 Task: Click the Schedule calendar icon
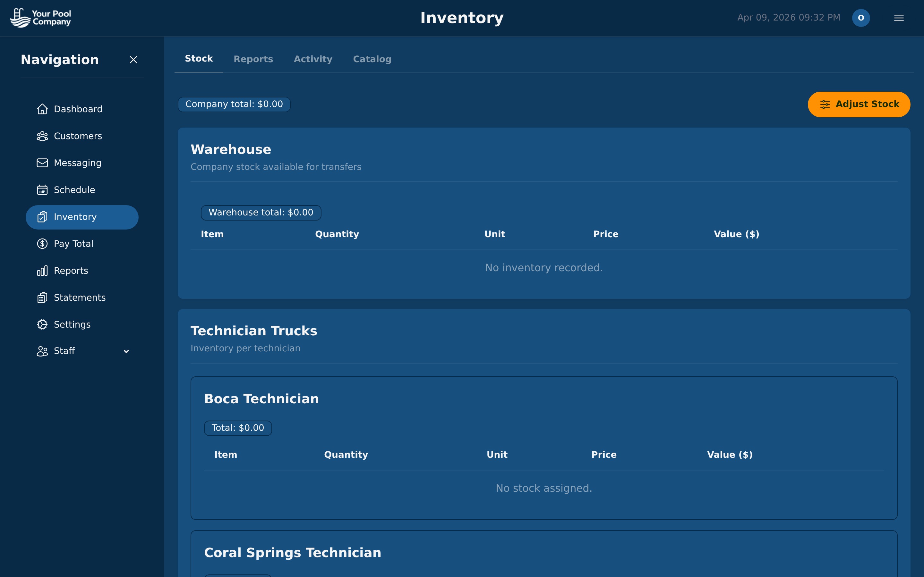point(42,190)
